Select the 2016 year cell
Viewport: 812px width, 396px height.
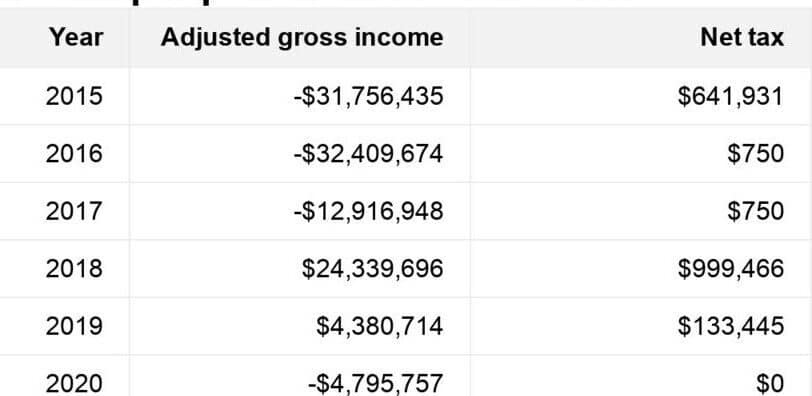(x=74, y=154)
